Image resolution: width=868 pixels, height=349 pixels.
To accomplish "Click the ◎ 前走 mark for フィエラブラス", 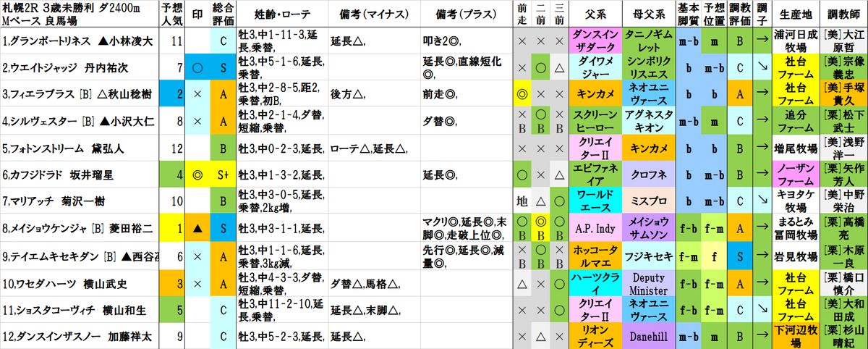I will pyautogui.click(x=522, y=94).
